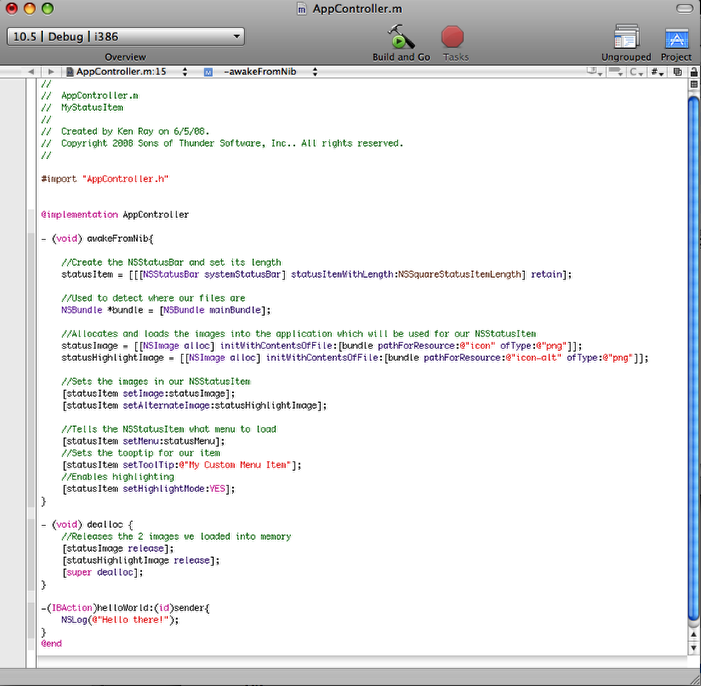
Task: Open the 10.5 | Debug | i386 Overview dropdown
Action: [x=125, y=37]
